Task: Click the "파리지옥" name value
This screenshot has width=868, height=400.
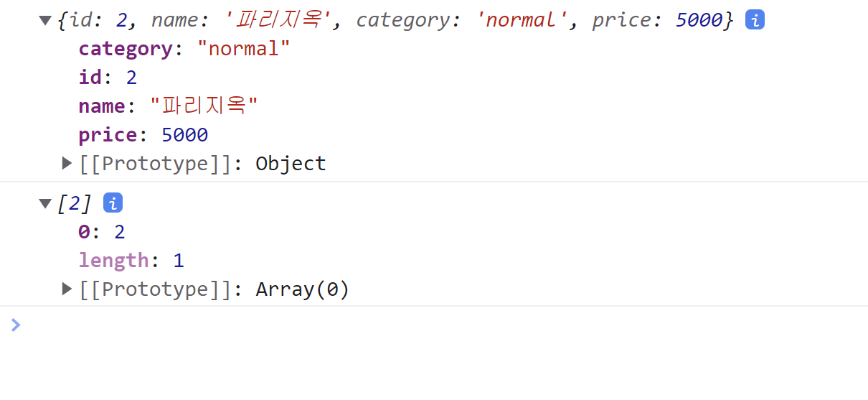Action: tap(204, 106)
